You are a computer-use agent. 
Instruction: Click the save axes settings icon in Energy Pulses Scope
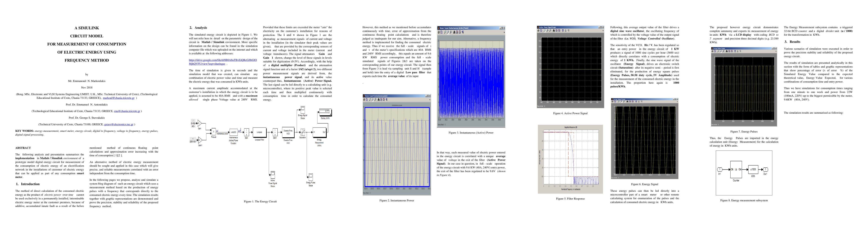click(x=729, y=51)
